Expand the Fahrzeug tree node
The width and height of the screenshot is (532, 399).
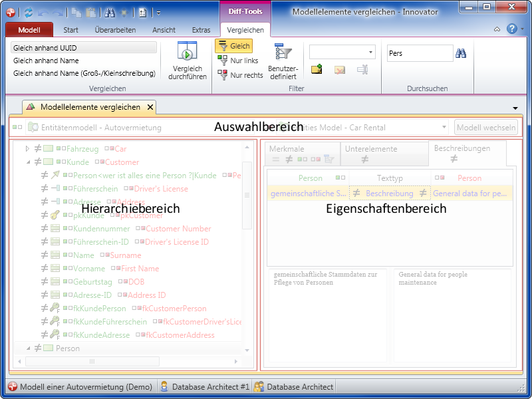click(28, 149)
